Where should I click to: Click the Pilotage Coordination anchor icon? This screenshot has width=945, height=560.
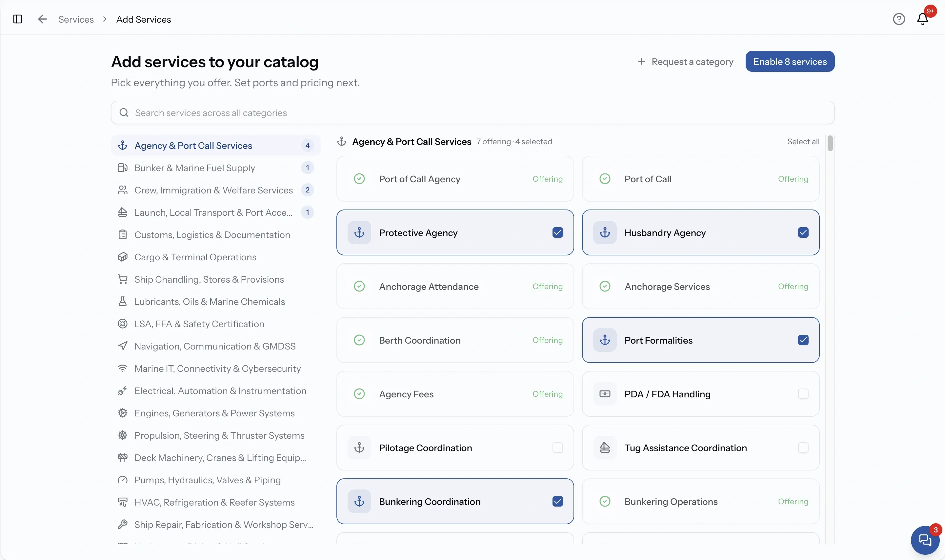359,448
